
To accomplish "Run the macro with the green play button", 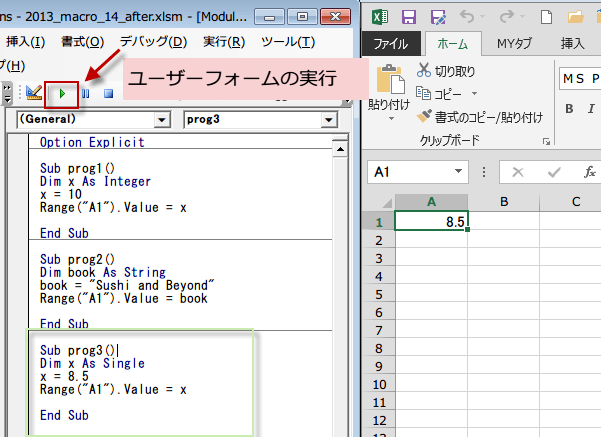I will pyautogui.click(x=62, y=93).
